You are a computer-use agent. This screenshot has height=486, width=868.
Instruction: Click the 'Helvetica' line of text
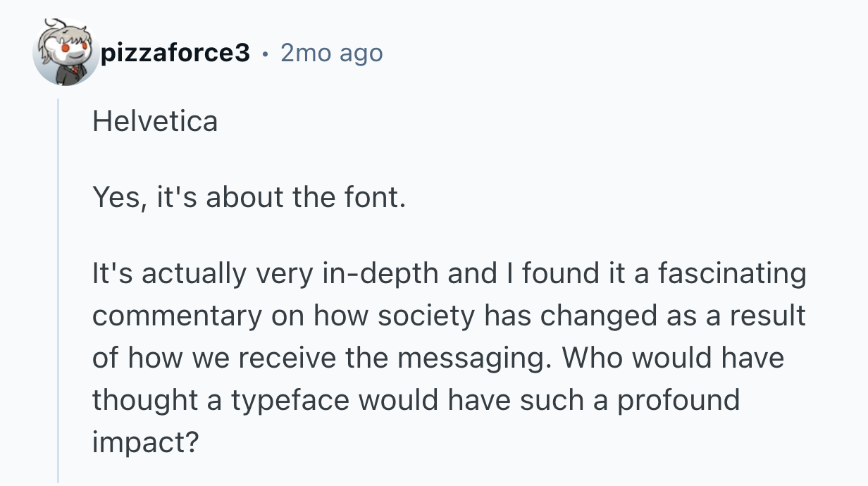click(155, 122)
